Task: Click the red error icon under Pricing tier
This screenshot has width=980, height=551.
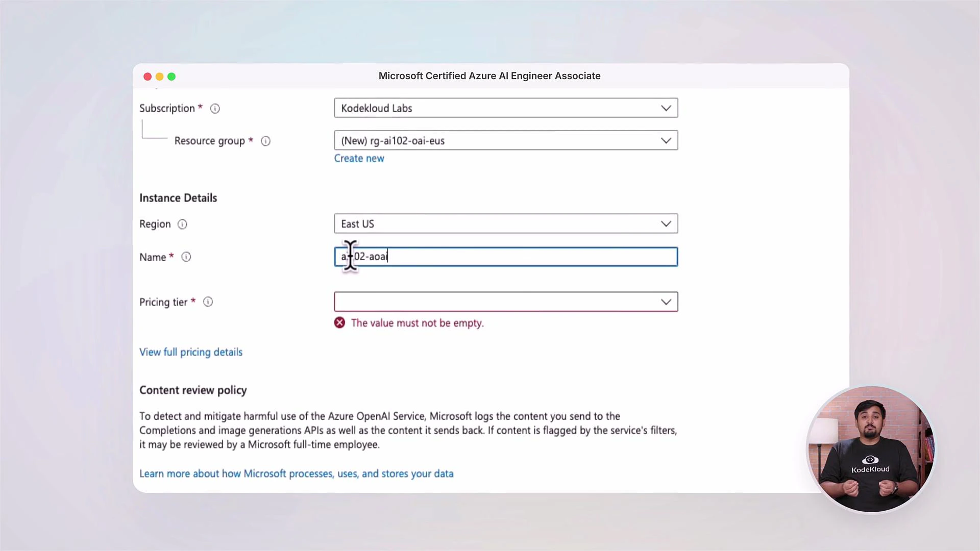Action: click(339, 322)
